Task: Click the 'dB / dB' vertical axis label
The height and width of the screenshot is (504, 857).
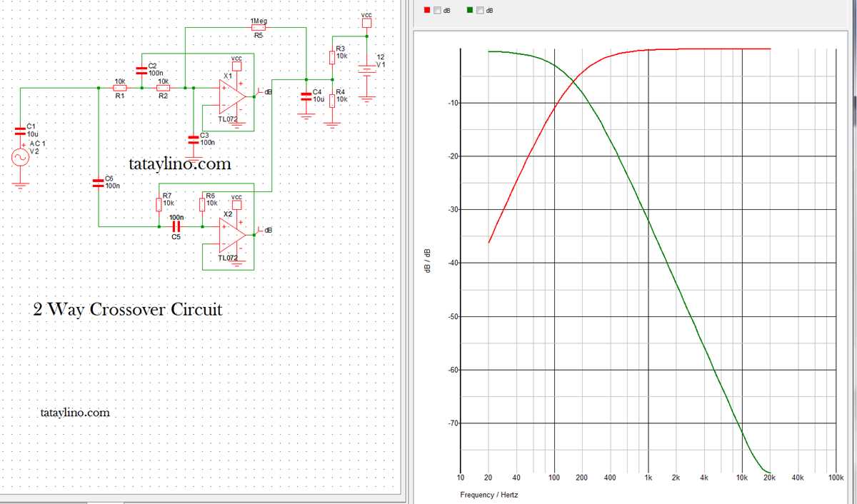Action: tap(426, 262)
